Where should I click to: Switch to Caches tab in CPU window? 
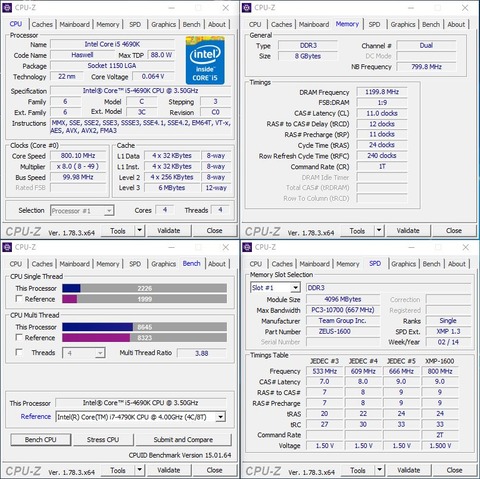[x=42, y=24]
